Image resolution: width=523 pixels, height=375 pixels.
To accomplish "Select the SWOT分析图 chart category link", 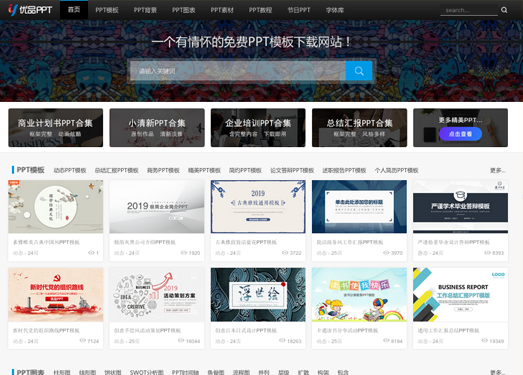I will click(x=146, y=372).
